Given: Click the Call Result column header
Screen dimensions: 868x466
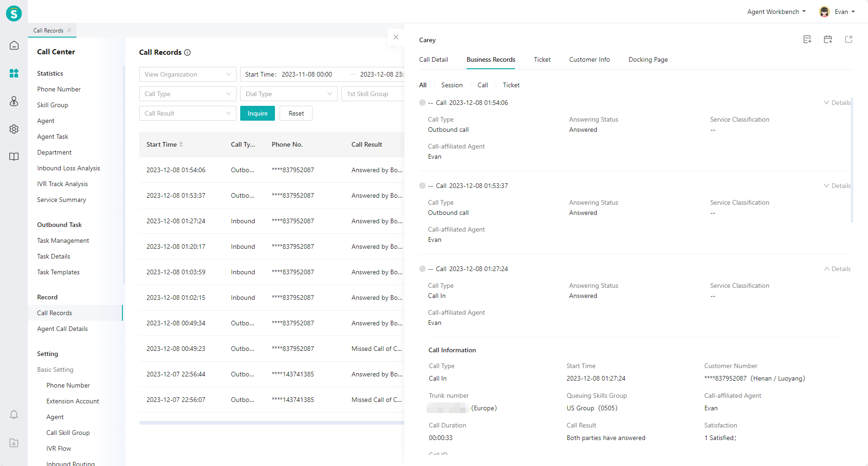Looking at the screenshot, I should [367, 144].
